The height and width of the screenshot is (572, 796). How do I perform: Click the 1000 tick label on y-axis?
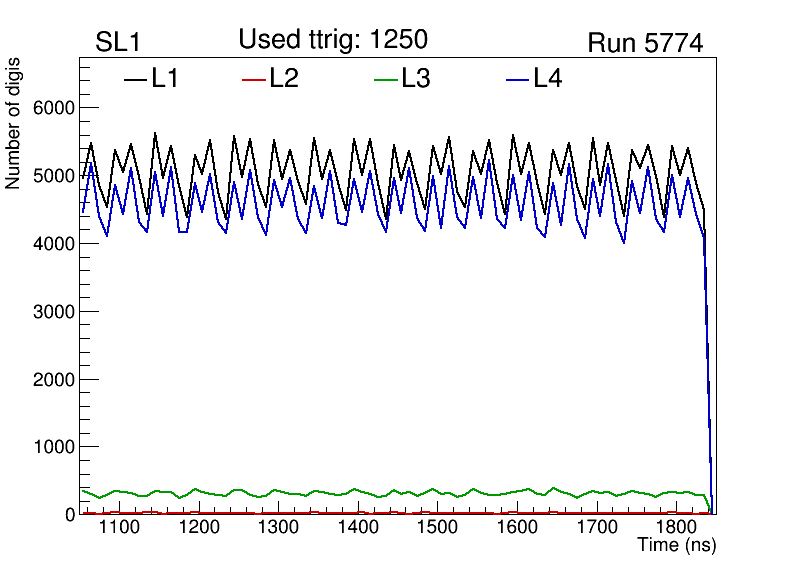coord(50,447)
